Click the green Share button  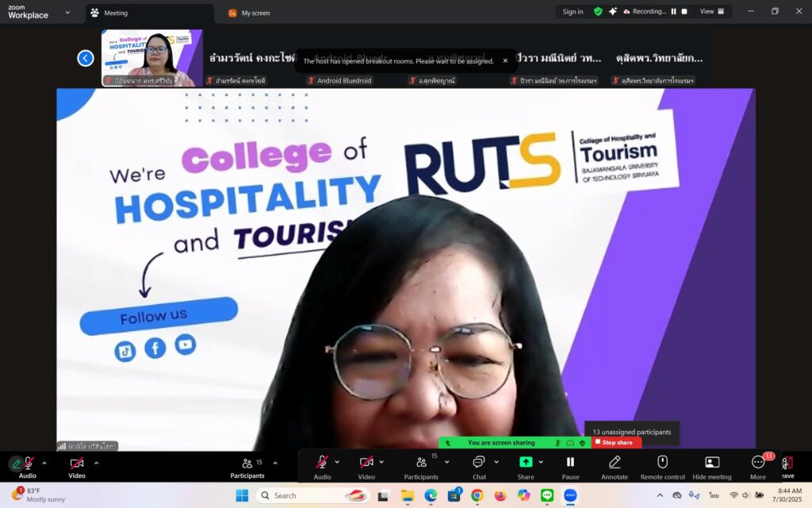click(526, 468)
